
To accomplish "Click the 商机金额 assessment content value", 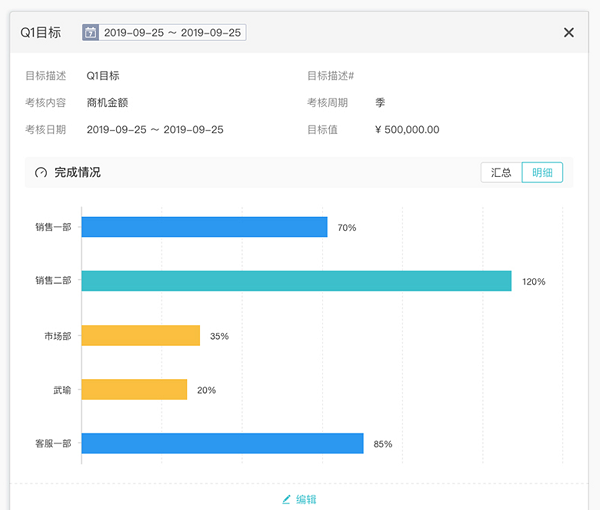I will coord(107,103).
